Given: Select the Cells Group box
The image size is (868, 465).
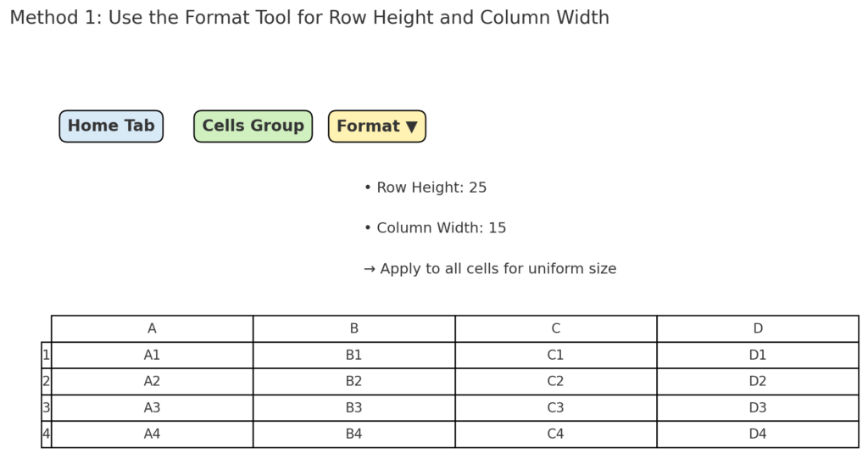Looking at the screenshot, I should pos(253,126).
